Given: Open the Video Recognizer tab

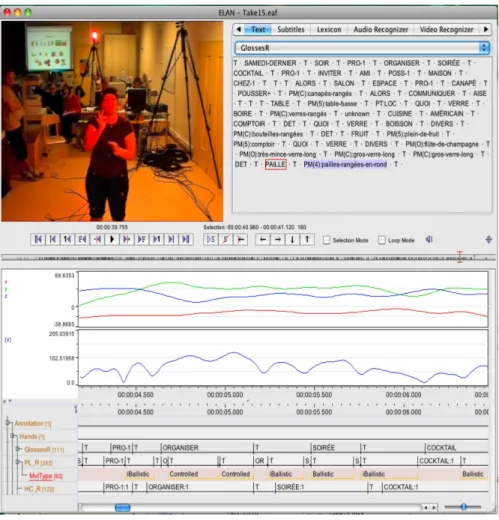Looking at the screenshot, I should (446, 29).
